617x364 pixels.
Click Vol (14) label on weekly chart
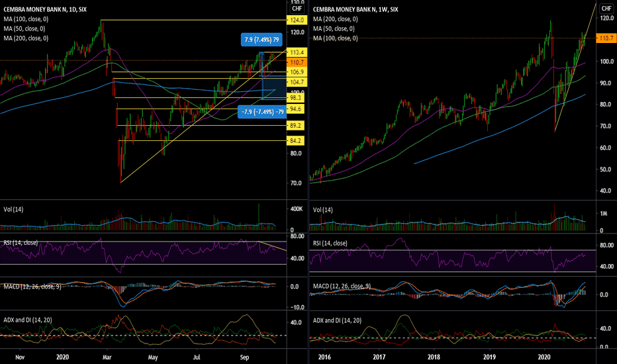[322, 210]
